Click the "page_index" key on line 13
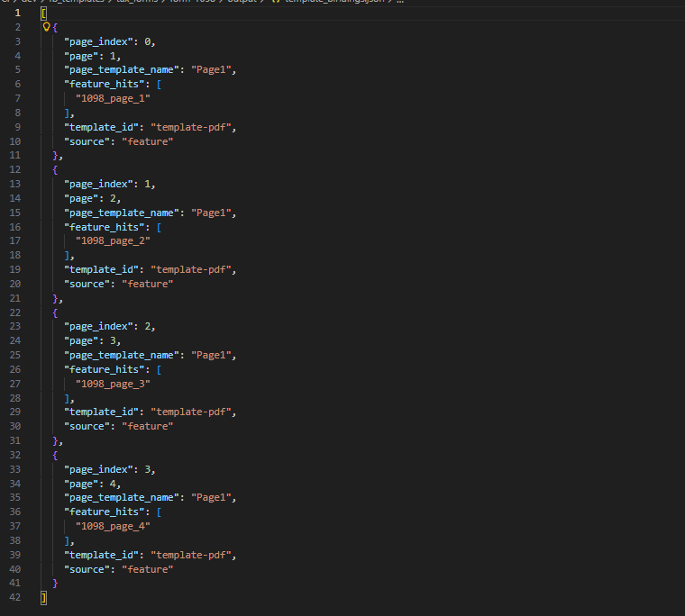 pyautogui.click(x=99, y=185)
